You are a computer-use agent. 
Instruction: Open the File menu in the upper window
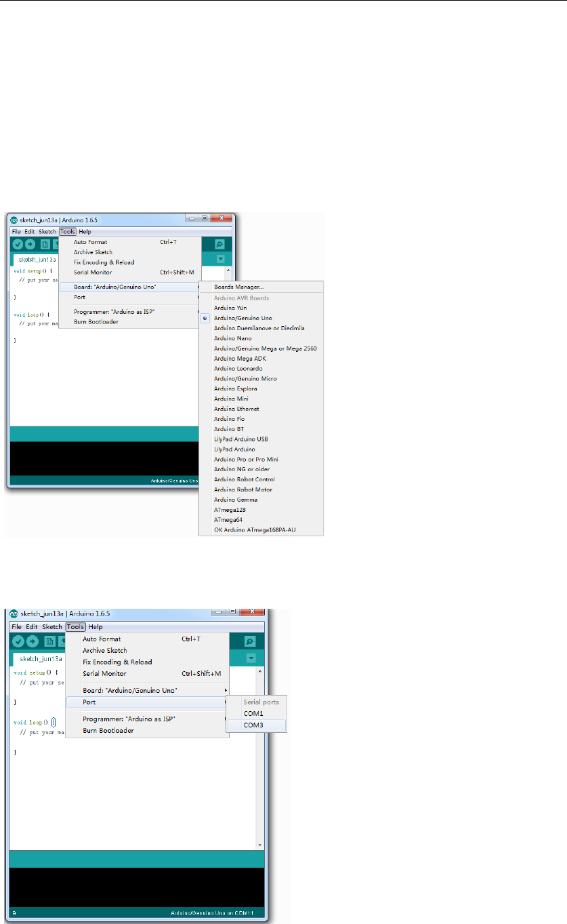[x=16, y=232]
